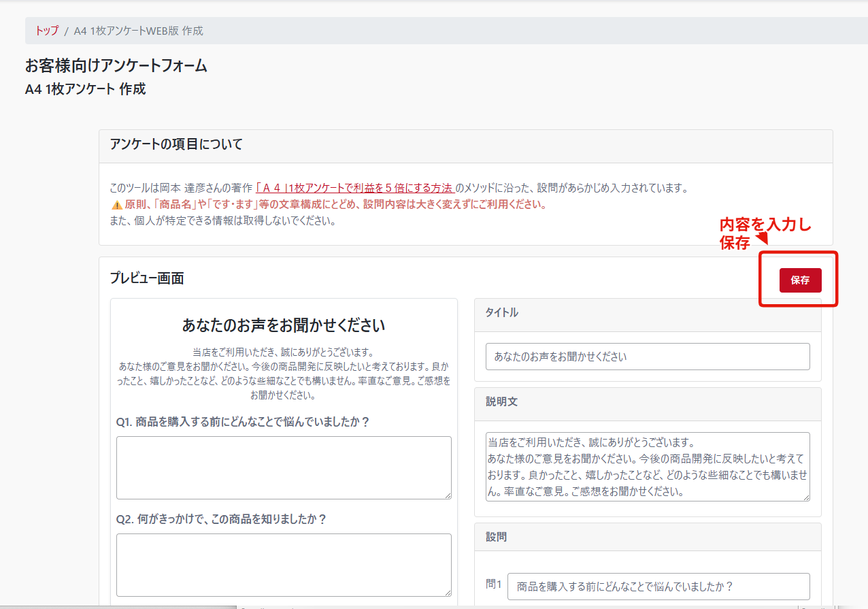Viewport: 868px width, 609px height.
Task: Open the A4 1枚アンケート book link
Action: coord(354,188)
